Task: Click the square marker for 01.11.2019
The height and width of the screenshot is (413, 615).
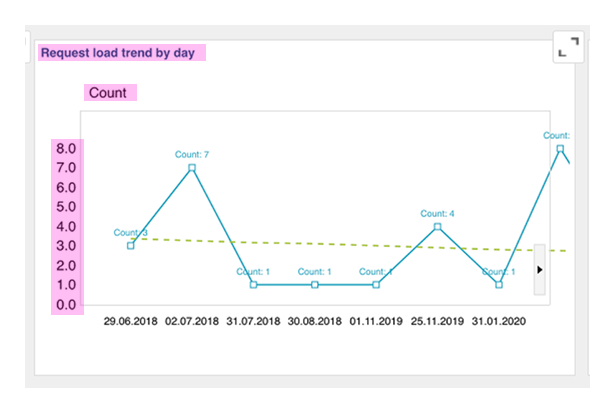Action: click(x=376, y=285)
